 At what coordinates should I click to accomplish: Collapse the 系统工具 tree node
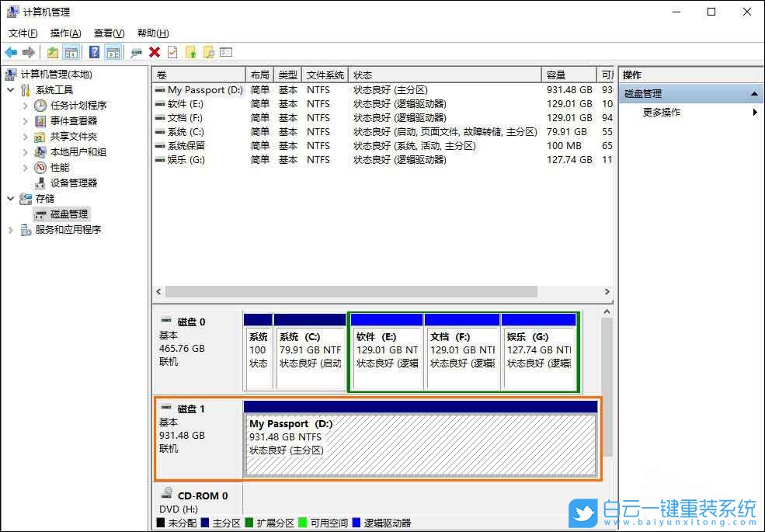[x=11, y=89]
